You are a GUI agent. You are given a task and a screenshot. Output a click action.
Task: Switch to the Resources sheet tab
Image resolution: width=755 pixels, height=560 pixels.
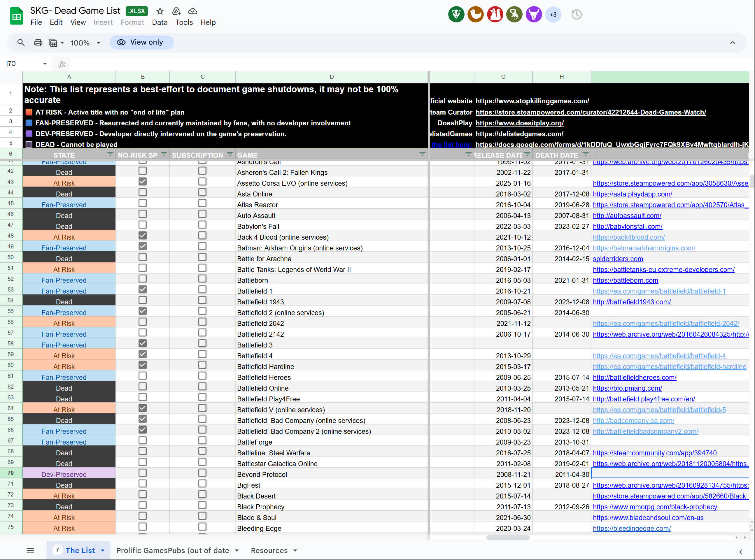(269, 550)
